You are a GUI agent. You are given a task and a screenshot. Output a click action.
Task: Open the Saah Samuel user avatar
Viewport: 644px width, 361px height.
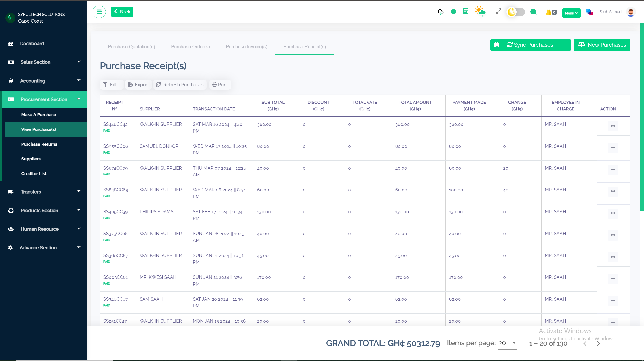(631, 12)
